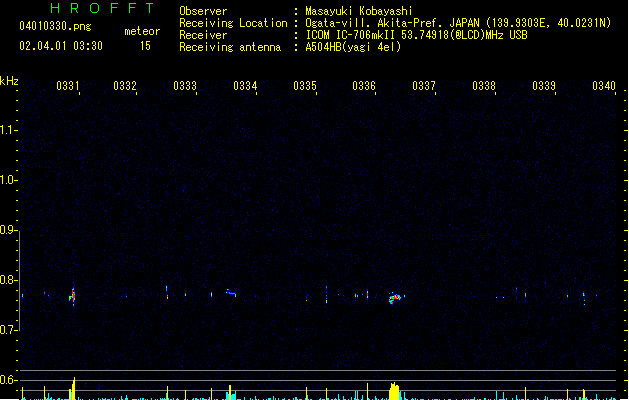Click the Receiving antenna label
629x400 pixels.
tap(230, 47)
